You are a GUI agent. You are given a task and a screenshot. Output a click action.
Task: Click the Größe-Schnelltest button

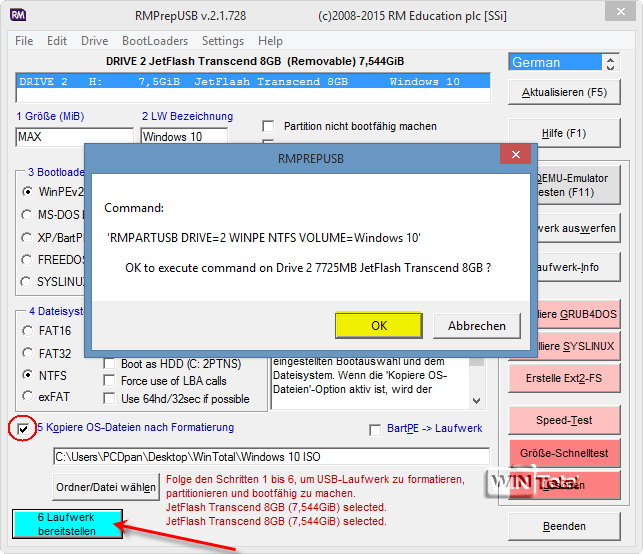pyautogui.click(x=564, y=453)
